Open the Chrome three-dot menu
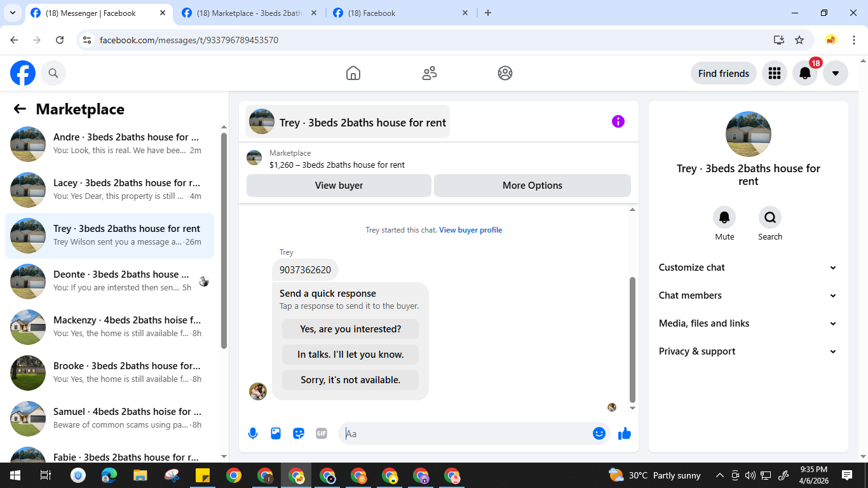Image resolution: width=868 pixels, height=488 pixels. click(x=854, y=40)
